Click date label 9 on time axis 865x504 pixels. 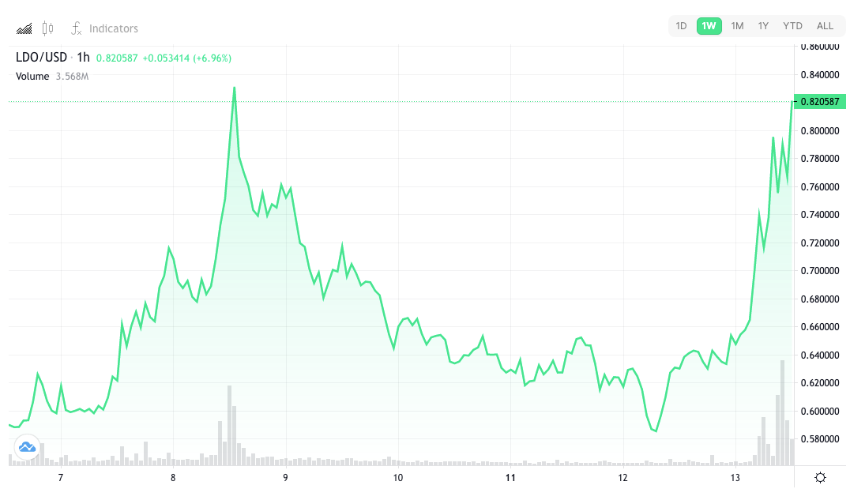285,477
